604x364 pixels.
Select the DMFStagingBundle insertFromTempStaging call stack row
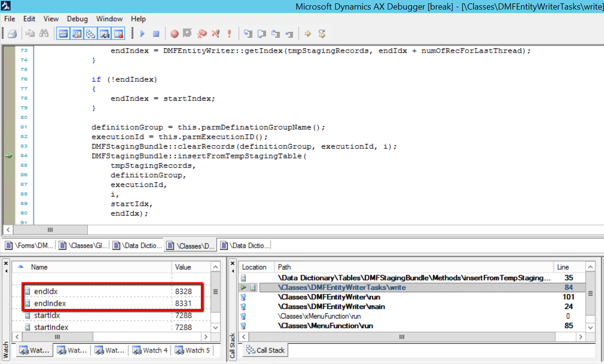click(412, 277)
